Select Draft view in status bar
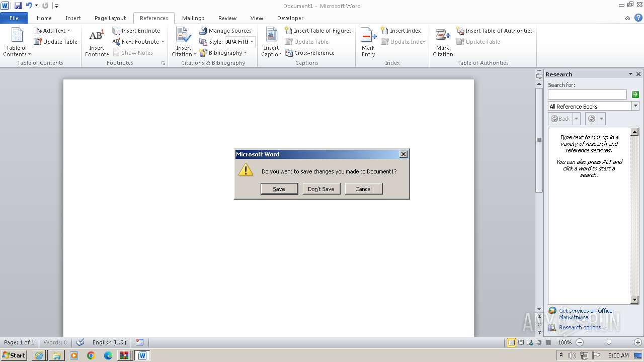This screenshot has height=362, width=644. tap(547, 342)
